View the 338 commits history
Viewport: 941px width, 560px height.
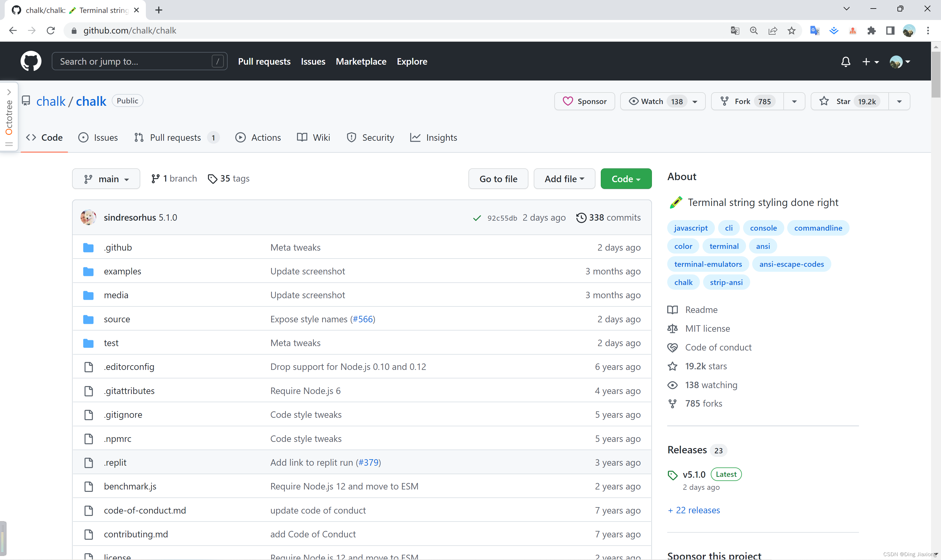608,217
